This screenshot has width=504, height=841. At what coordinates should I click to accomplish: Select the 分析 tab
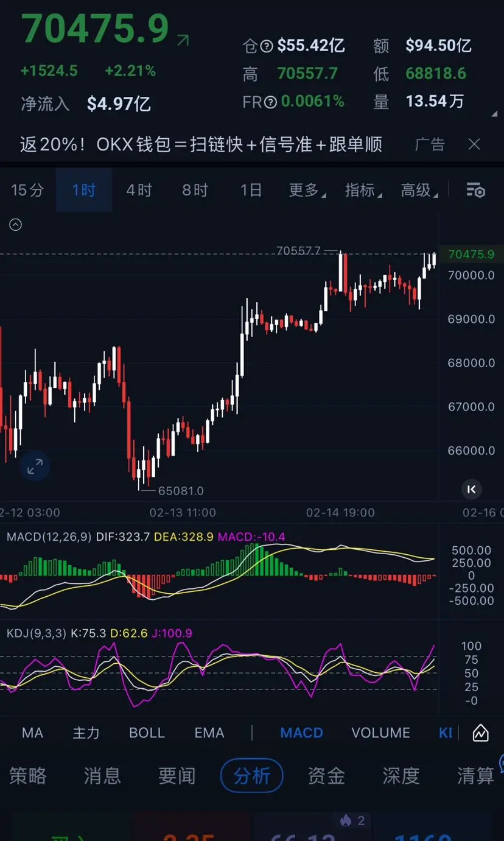(252, 775)
